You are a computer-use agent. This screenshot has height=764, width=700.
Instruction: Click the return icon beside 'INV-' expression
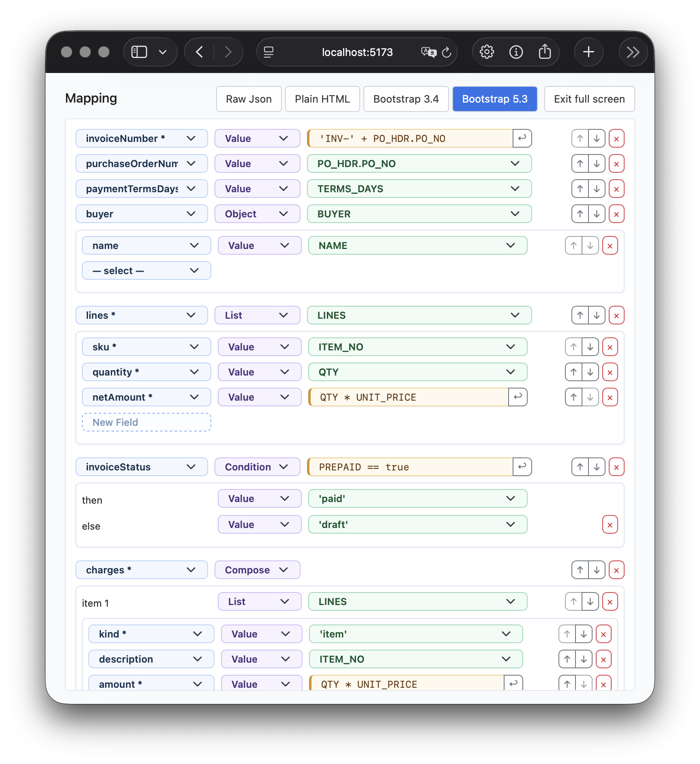tap(522, 138)
